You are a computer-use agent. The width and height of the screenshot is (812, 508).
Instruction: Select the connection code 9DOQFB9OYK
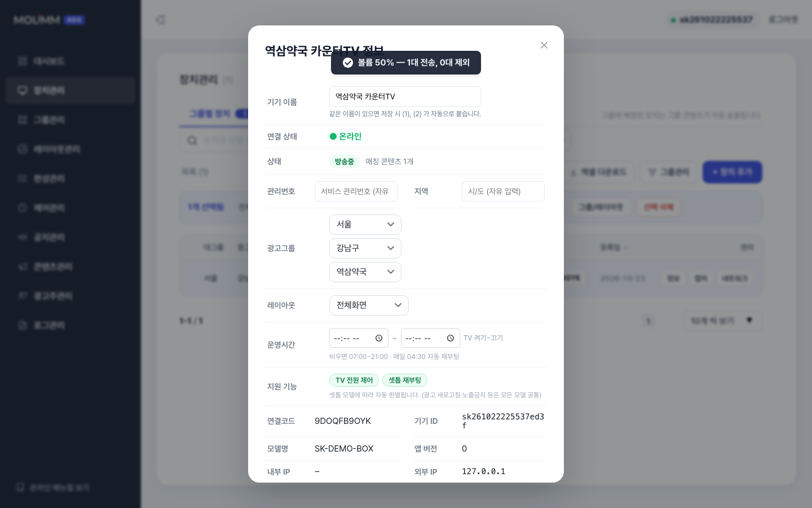click(343, 421)
